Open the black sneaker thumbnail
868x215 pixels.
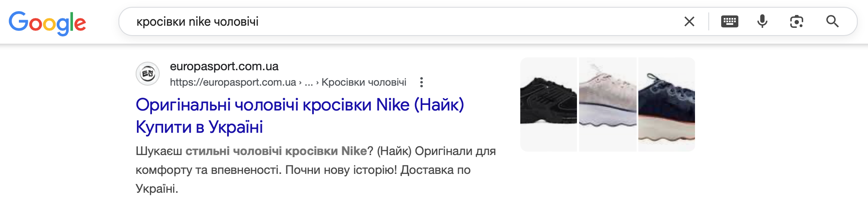548,105
